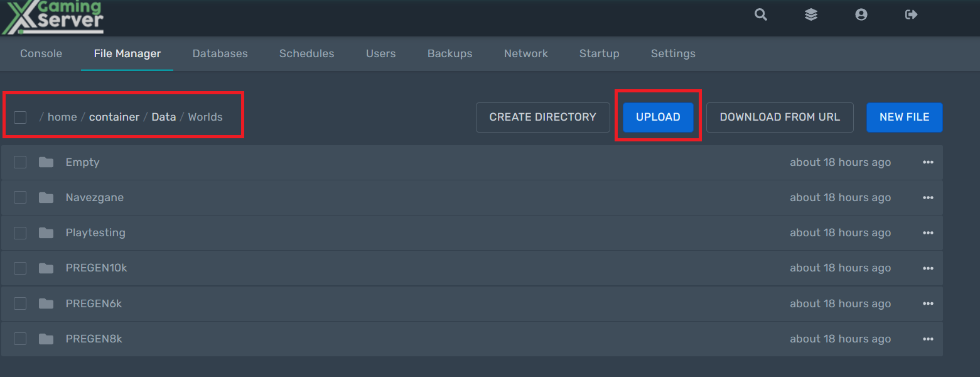Navigate to Data in the breadcrumb path

[163, 116]
